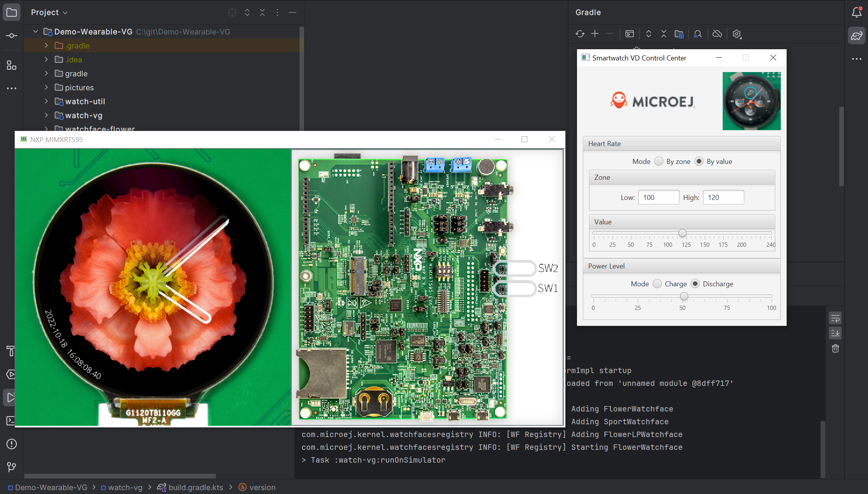Open Gradle build tool settings gear
The height and width of the screenshot is (494, 868).
[737, 34]
